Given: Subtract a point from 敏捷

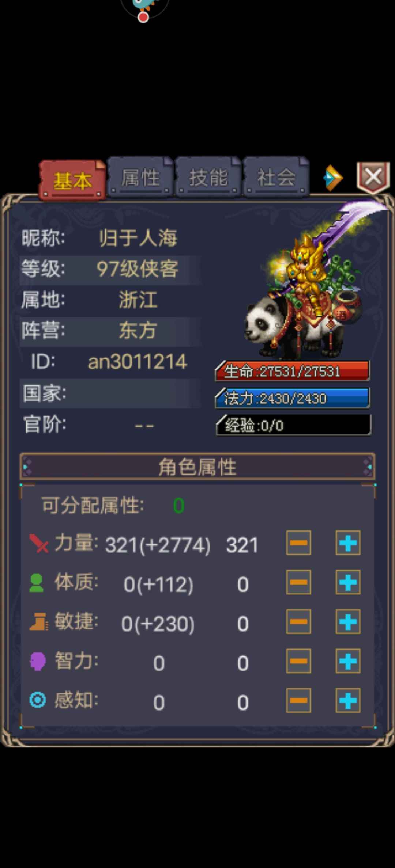Looking at the screenshot, I should (299, 622).
